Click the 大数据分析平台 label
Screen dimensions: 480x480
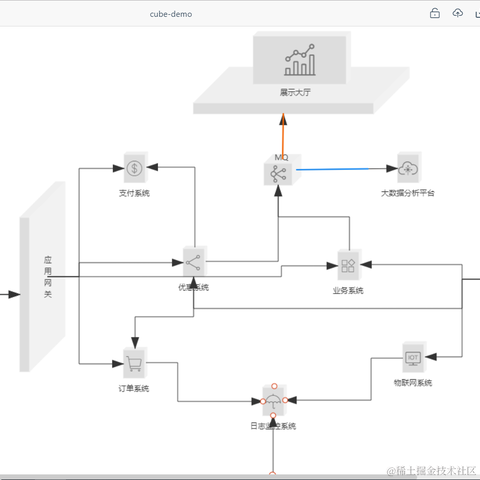(408, 193)
